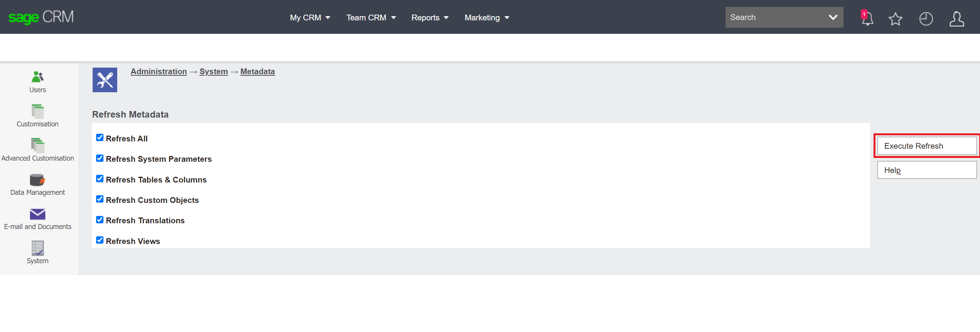
Task: Open the Search dropdown chevron
Action: pyautogui.click(x=833, y=17)
